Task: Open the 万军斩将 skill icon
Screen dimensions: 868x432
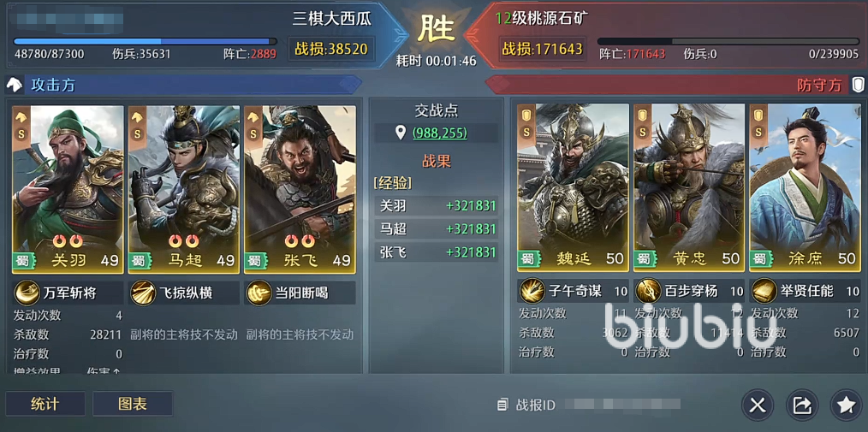Action: [x=27, y=293]
